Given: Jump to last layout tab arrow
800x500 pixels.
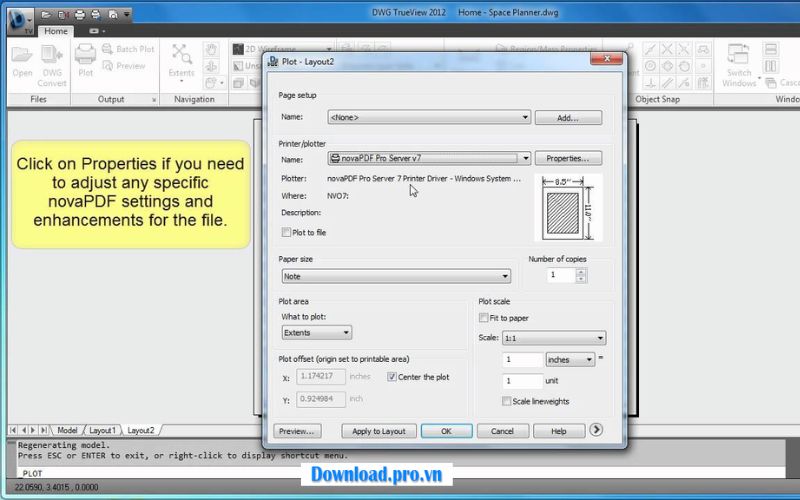Looking at the screenshot, I should pyautogui.click(x=44, y=430).
